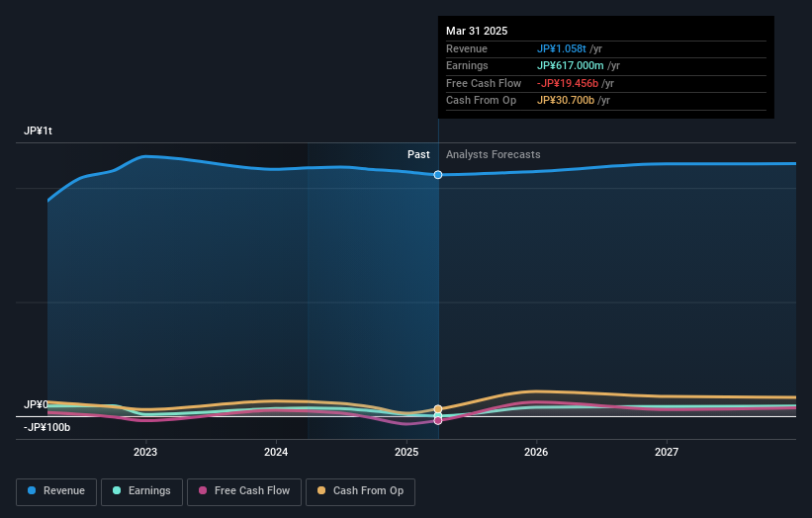Screen dimensions: 812x518
Task: Click the JP¥1t y-axis label
Action: pyautogui.click(x=38, y=130)
